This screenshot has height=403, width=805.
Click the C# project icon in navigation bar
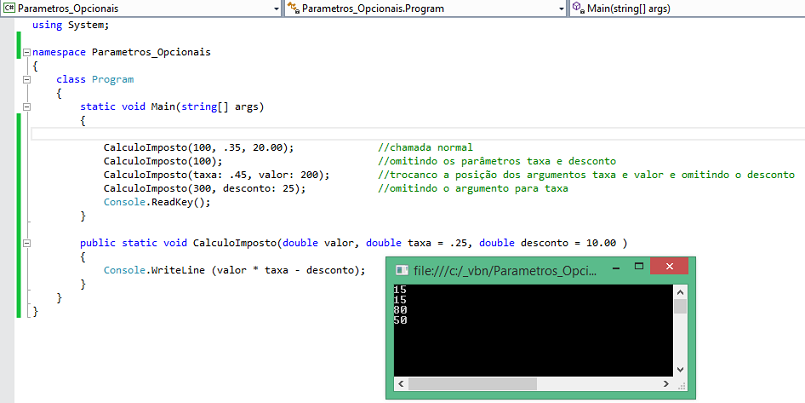[9, 8]
